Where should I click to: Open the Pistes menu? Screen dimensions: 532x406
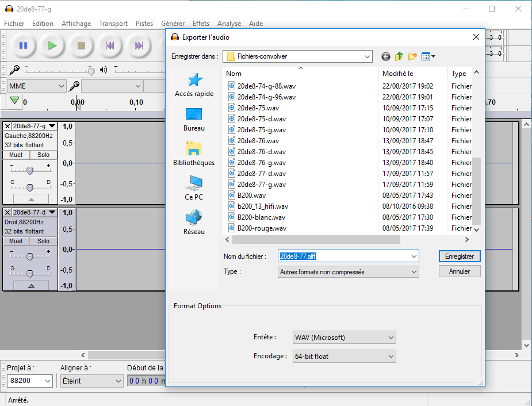click(144, 24)
